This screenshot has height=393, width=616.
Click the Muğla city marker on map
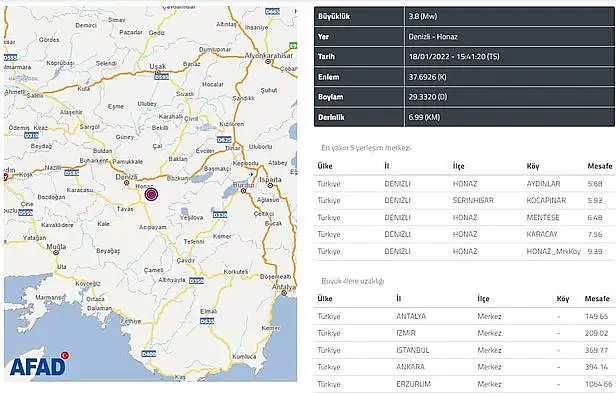pos(56,253)
